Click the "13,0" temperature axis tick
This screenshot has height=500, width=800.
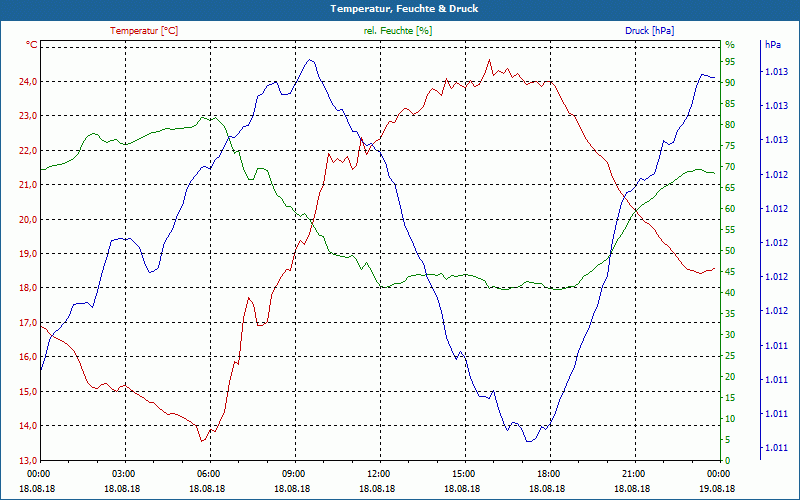(28, 460)
